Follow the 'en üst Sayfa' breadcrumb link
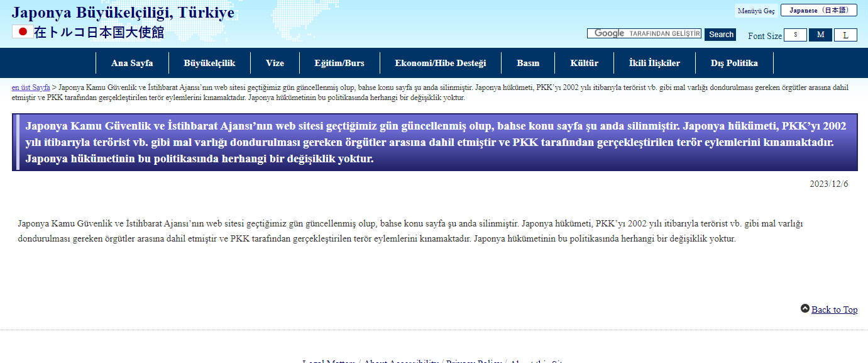Screen dimensions: 868x363 (x=31, y=87)
